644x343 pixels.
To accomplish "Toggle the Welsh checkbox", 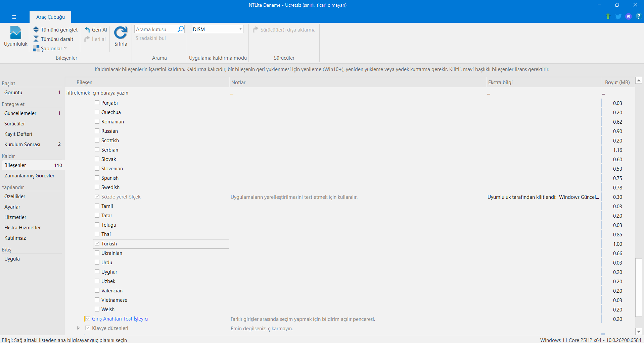I will (x=97, y=309).
